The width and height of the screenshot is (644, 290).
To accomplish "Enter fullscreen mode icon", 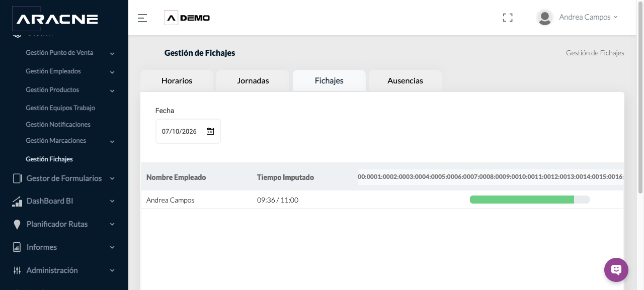I will [508, 18].
